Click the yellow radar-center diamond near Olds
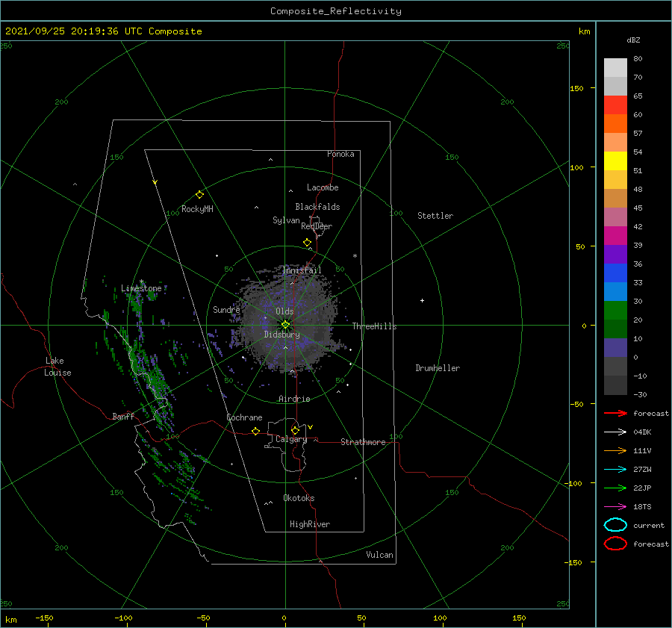Image resolution: width=672 pixels, height=628 pixels. click(285, 325)
